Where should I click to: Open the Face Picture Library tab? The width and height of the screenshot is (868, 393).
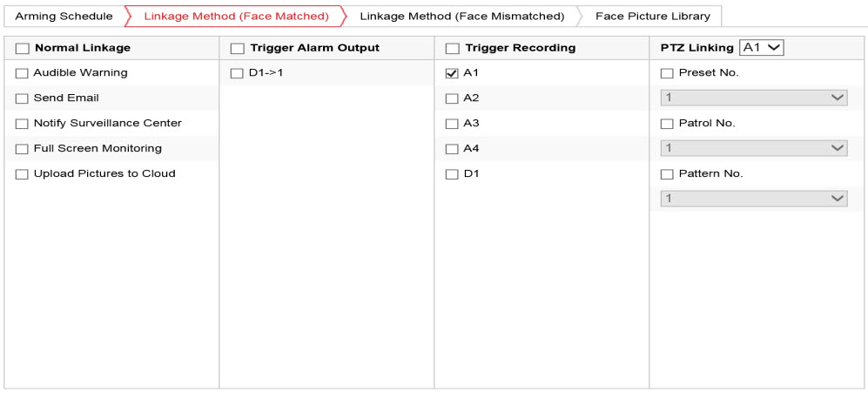coord(652,17)
